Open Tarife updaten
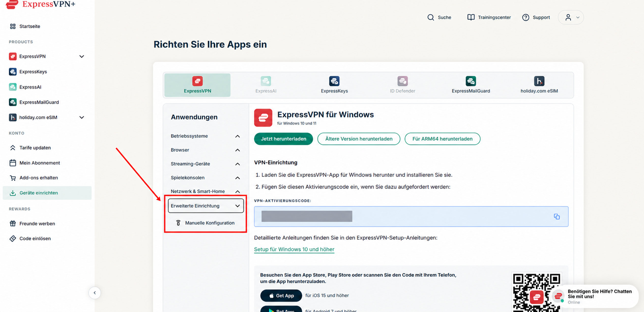This screenshot has height=312, width=644. click(35, 147)
